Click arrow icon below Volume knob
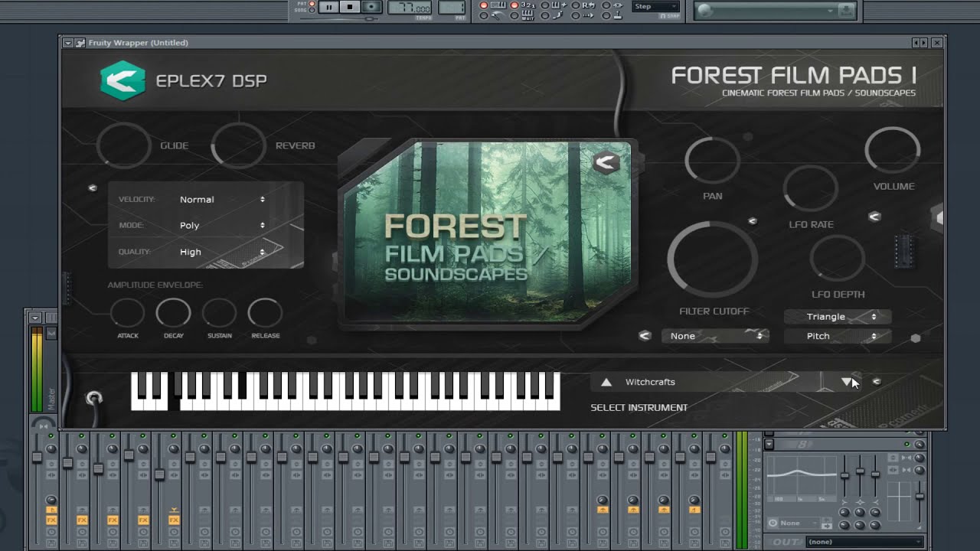980x551 pixels. [x=874, y=217]
